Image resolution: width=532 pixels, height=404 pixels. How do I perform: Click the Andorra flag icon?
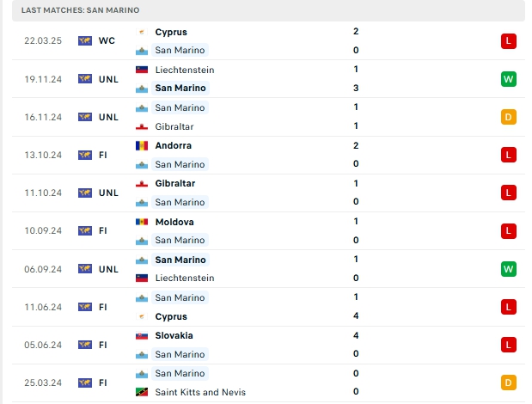click(142, 146)
